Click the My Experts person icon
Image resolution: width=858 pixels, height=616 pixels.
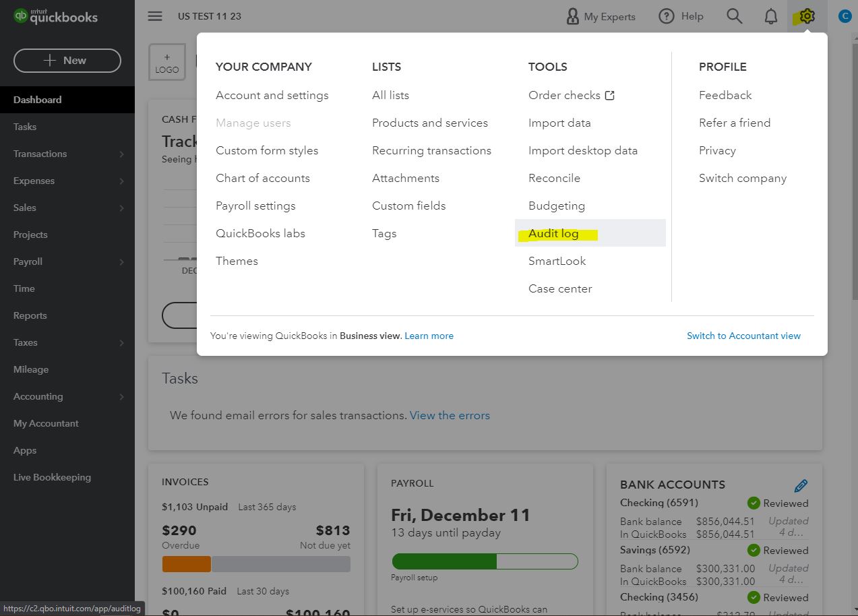pos(572,16)
